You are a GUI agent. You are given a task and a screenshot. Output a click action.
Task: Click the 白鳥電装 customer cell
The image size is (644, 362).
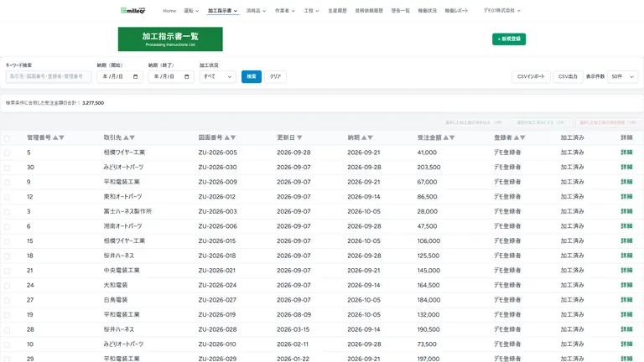tap(116, 300)
